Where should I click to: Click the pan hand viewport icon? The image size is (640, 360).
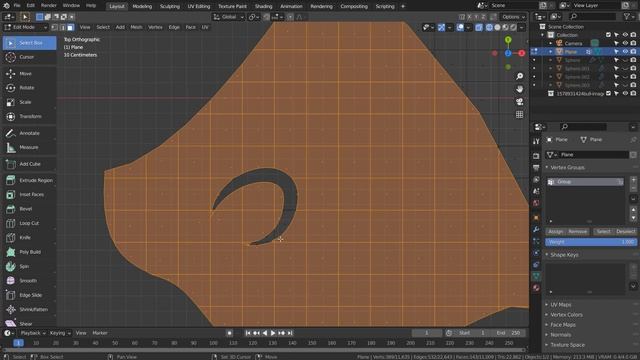[x=520, y=89]
